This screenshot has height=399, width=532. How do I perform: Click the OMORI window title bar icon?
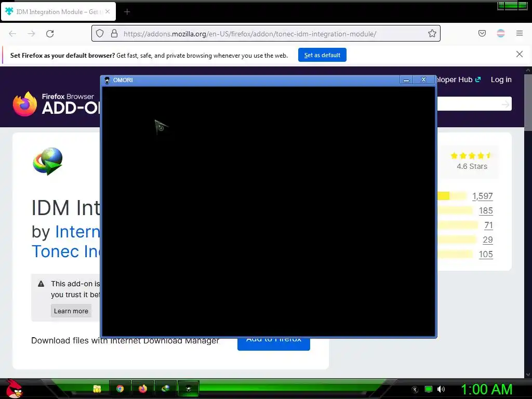pyautogui.click(x=107, y=80)
